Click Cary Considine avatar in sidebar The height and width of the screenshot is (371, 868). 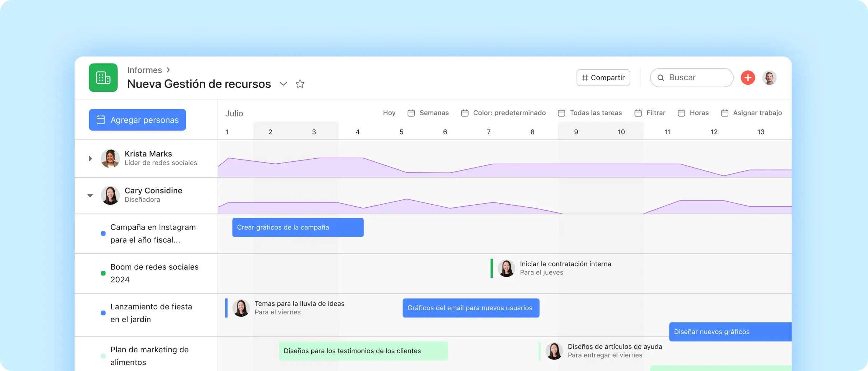tap(110, 195)
